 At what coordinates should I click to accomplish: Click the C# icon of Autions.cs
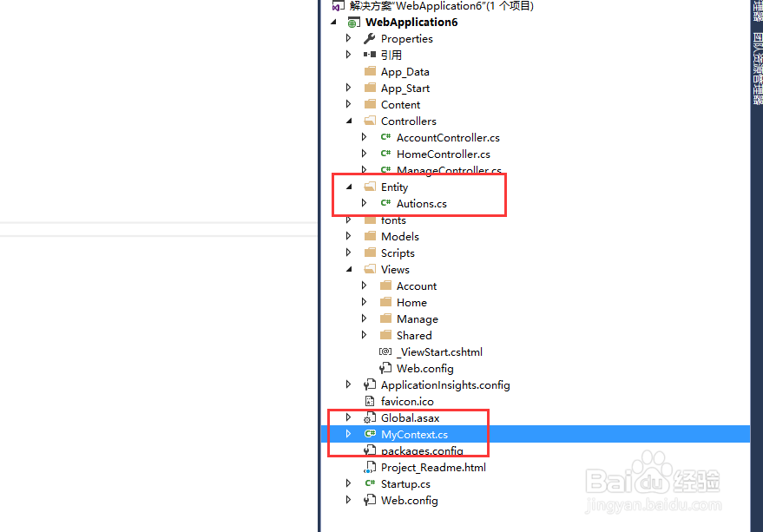click(385, 203)
